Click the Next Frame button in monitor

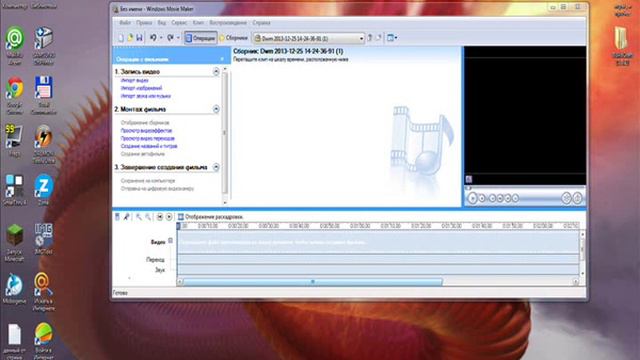click(x=508, y=198)
